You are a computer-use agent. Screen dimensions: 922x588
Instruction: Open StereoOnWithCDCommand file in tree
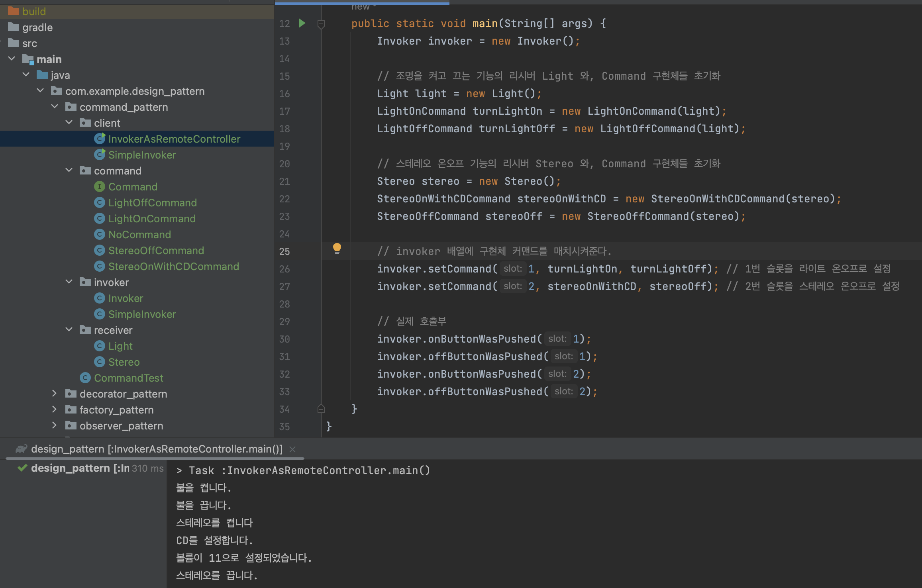tap(173, 266)
